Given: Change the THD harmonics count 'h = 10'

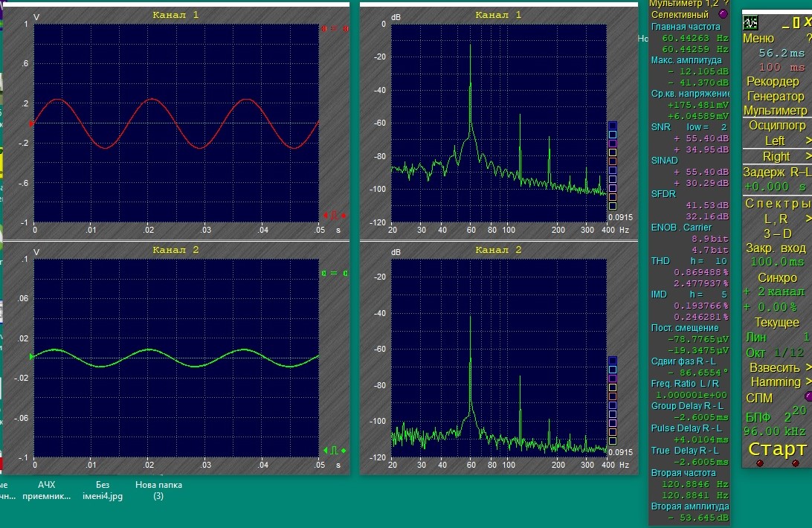Looking at the screenshot, I should click(709, 261).
